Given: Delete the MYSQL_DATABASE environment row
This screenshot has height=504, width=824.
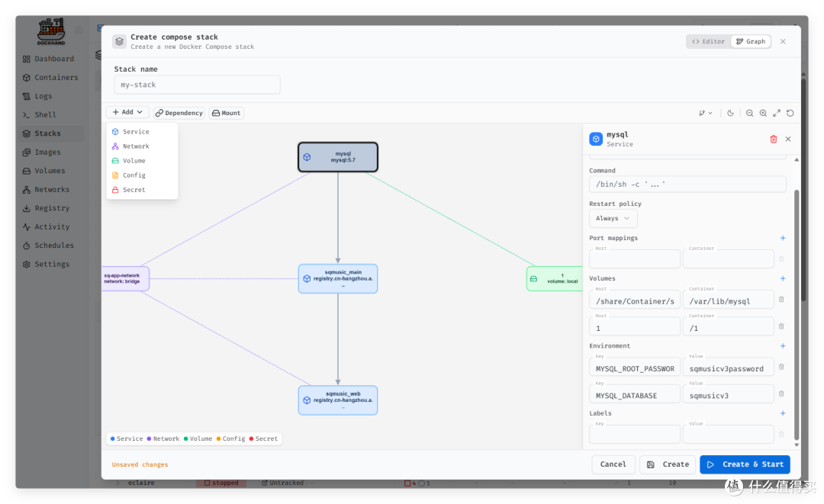Looking at the screenshot, I should coord(781,393).
